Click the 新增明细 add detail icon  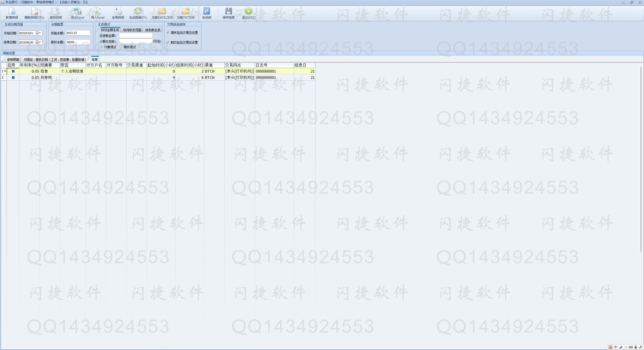click(x=12, y=11)
